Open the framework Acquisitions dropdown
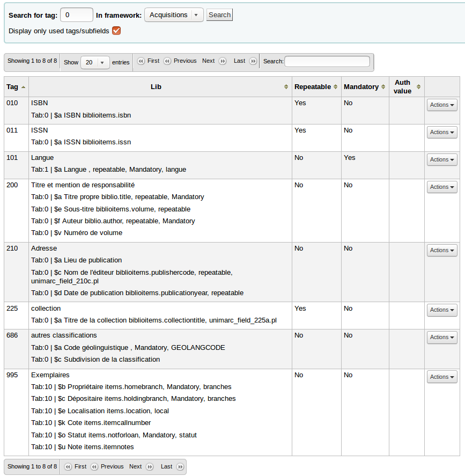The width and height of the screenshot is (465, 476). point(174,15)
